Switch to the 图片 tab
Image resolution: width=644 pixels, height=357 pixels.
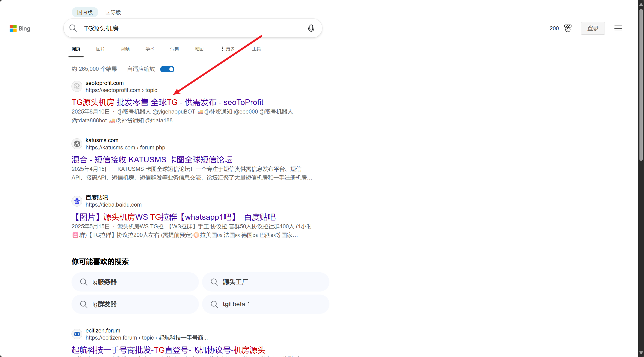100,49
